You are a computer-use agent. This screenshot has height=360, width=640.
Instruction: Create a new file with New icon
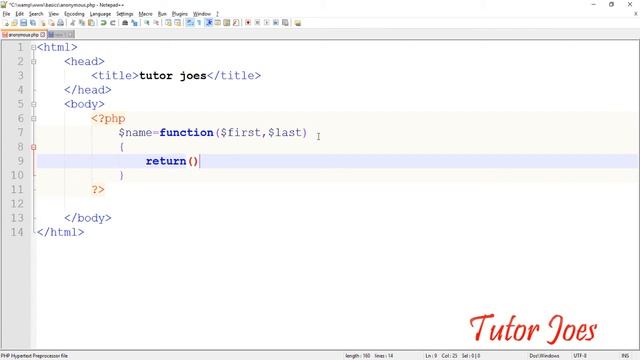coord(5,23)
